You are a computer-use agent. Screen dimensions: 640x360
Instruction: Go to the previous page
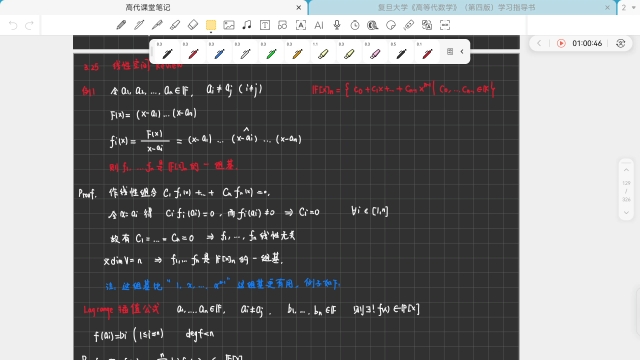coord(626,170)
